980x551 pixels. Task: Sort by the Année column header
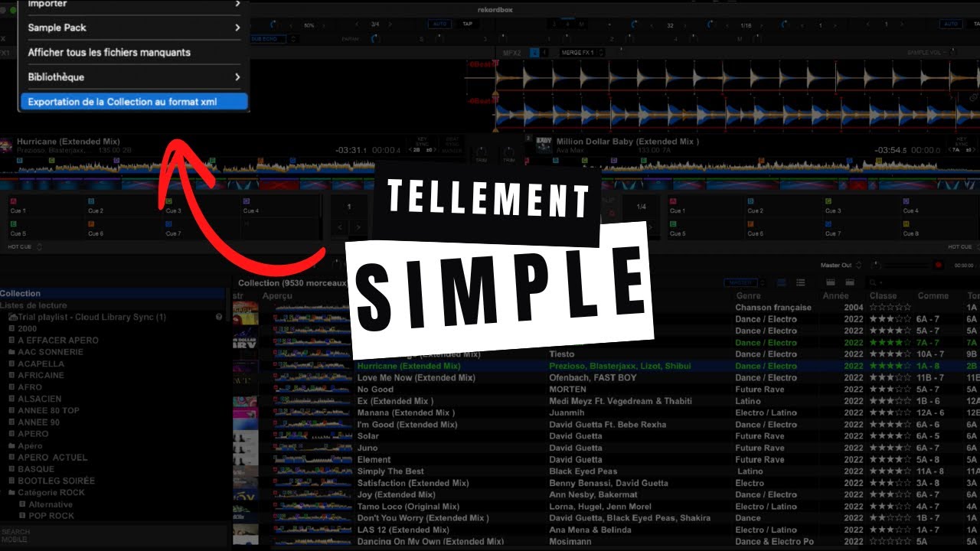click(835, 295)
